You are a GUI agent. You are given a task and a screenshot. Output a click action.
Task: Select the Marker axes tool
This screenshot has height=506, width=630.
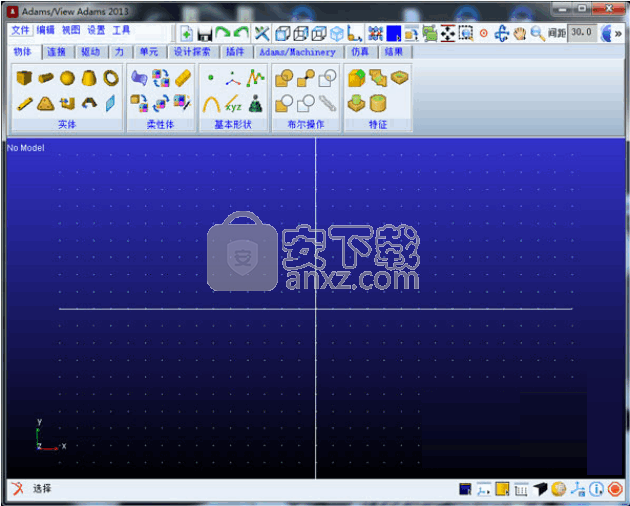[x=233, y=78]
